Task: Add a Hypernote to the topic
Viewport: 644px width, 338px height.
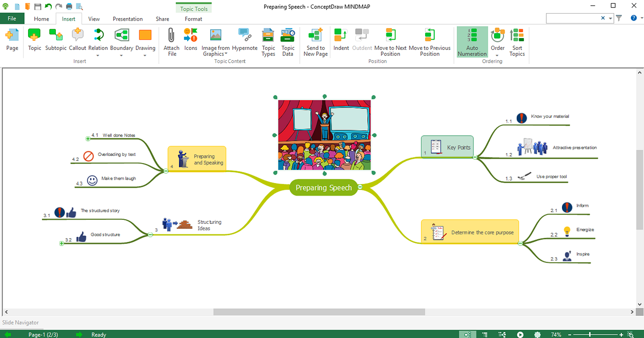Action: click(245, 40)
